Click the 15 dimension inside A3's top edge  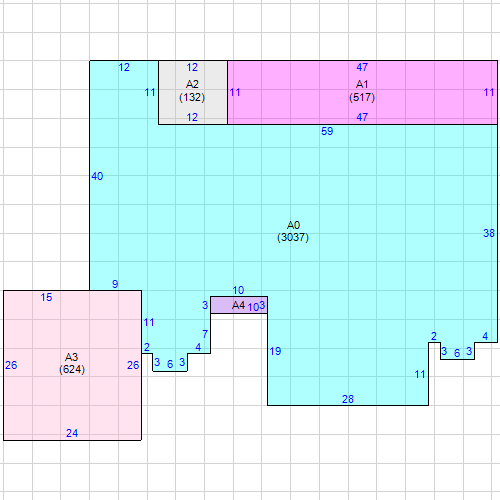click(x=46, y=297)
